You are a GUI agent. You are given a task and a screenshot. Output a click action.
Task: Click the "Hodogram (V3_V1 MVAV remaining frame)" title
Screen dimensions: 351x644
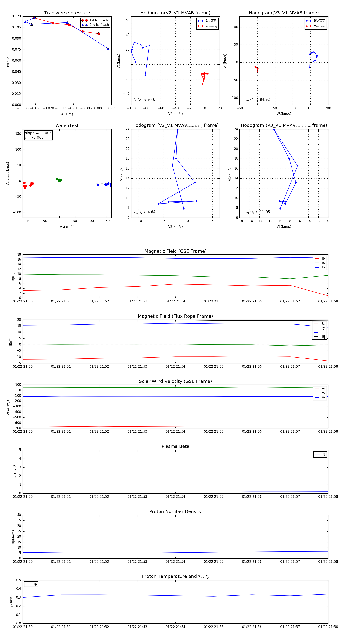tap(284, 125)
